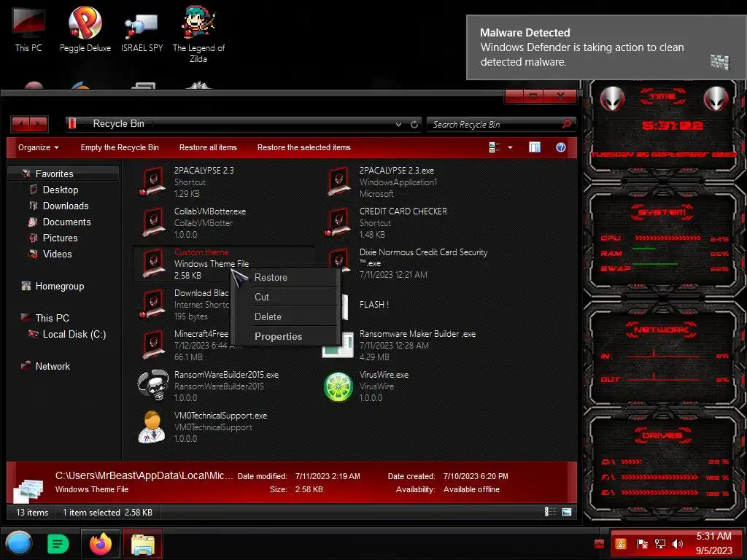Select the Custom theme file icon
The width and height of the screenshot is (747, 560).
tap(153, 263)
